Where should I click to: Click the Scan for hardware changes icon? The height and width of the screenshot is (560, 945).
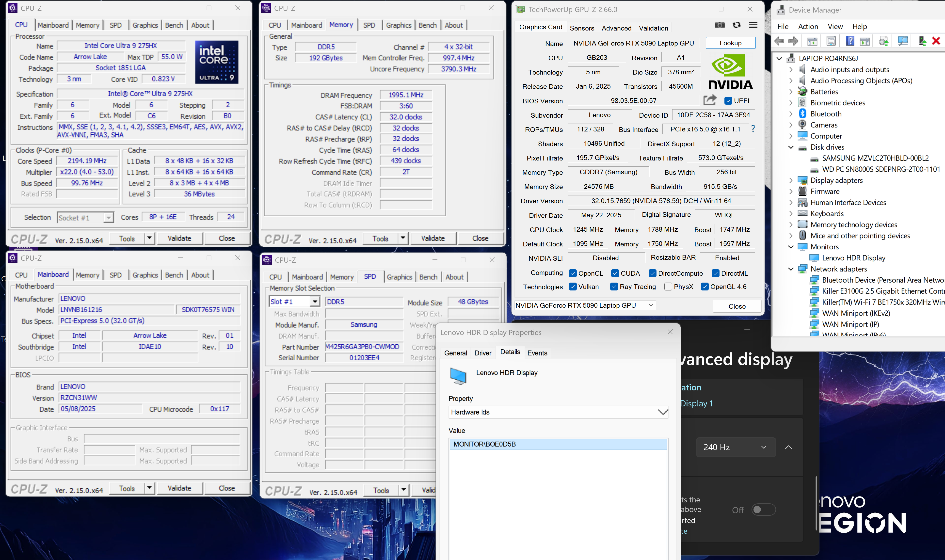pyautogui.click(x=902, y=41)
